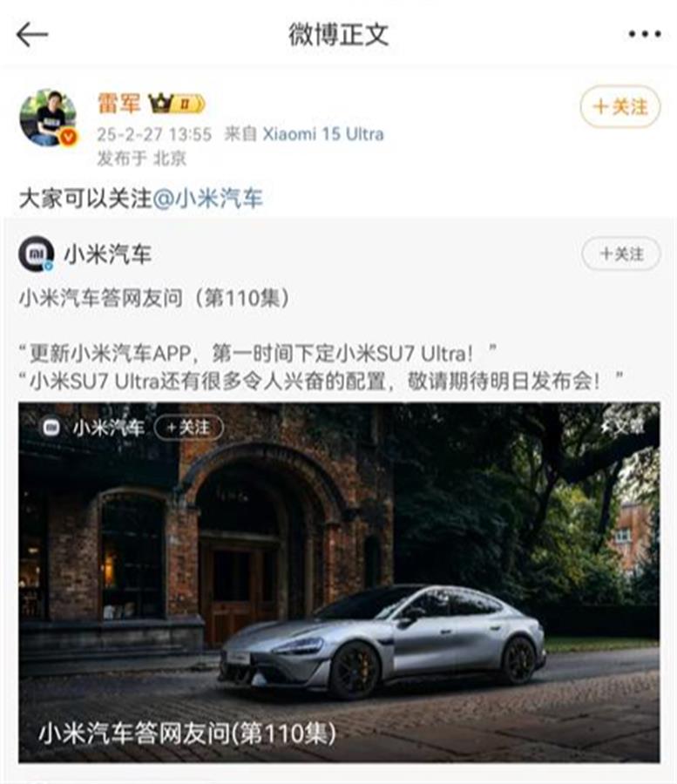
Task: Open the @小米汽车 mention link
Action: click(x=207, y=199)
